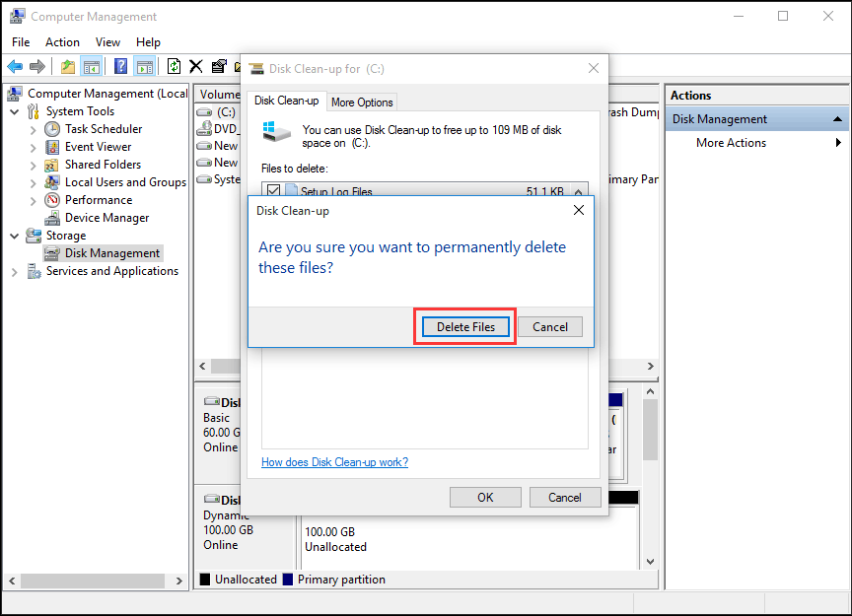Select the Disk Management tree item
The image size is (852, 616).
coord(111,252)
